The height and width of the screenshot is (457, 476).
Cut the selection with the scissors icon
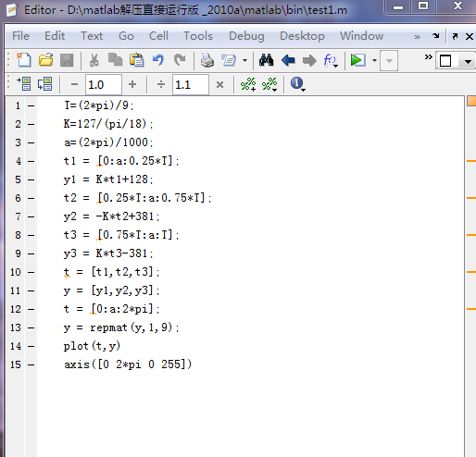point(94,60)
